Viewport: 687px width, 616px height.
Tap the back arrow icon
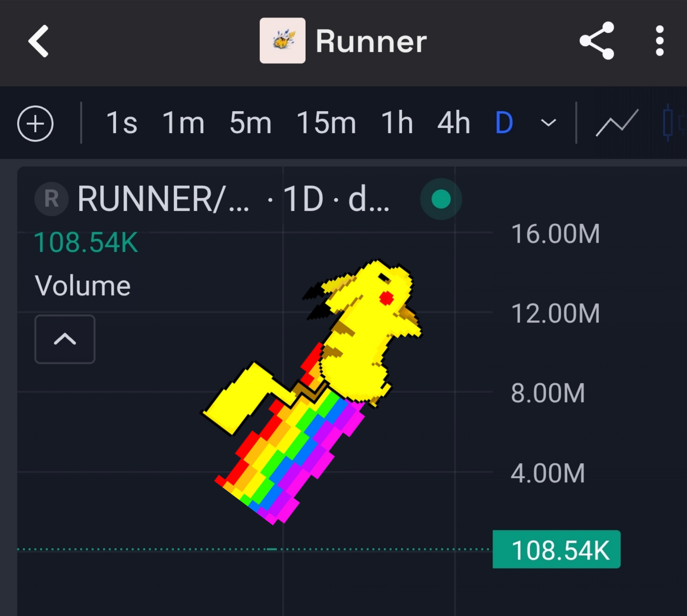coord(39,41)
